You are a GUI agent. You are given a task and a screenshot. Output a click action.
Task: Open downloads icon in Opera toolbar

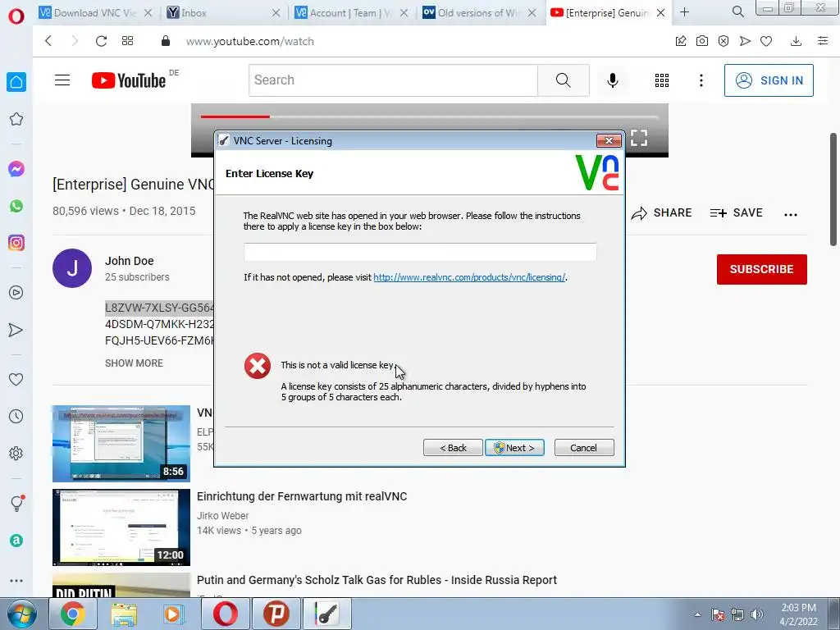coord(796,41)
